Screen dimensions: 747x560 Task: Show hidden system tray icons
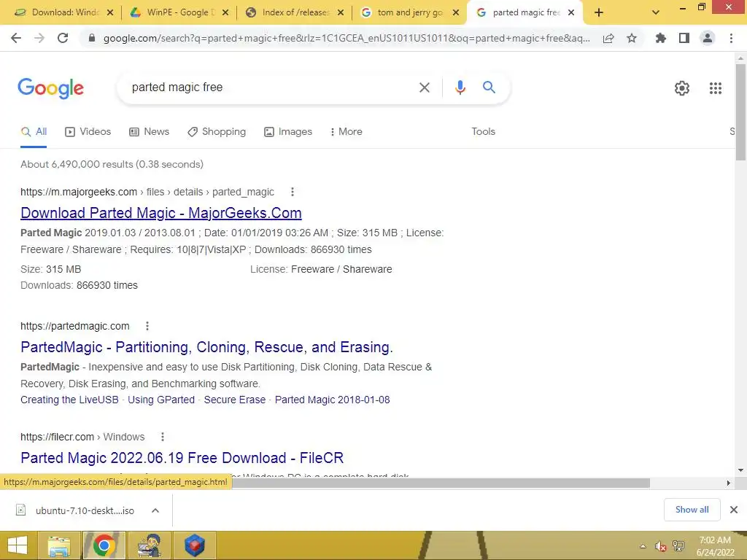[643, 546]
